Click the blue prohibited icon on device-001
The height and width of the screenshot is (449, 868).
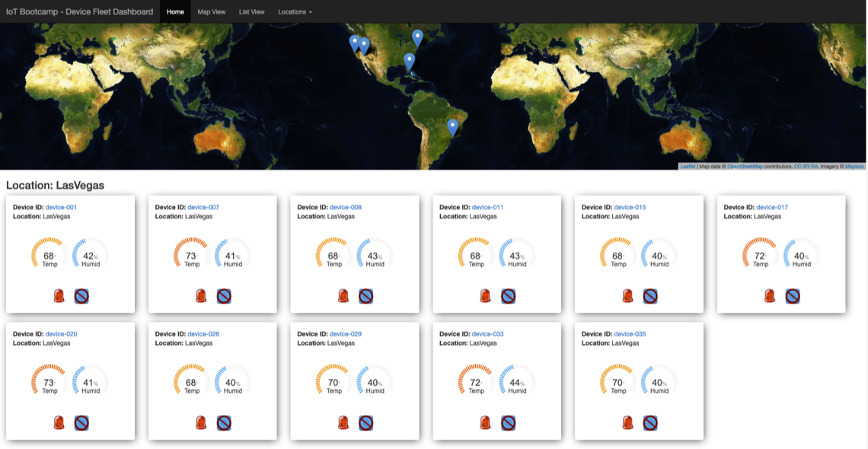point(81,296)
